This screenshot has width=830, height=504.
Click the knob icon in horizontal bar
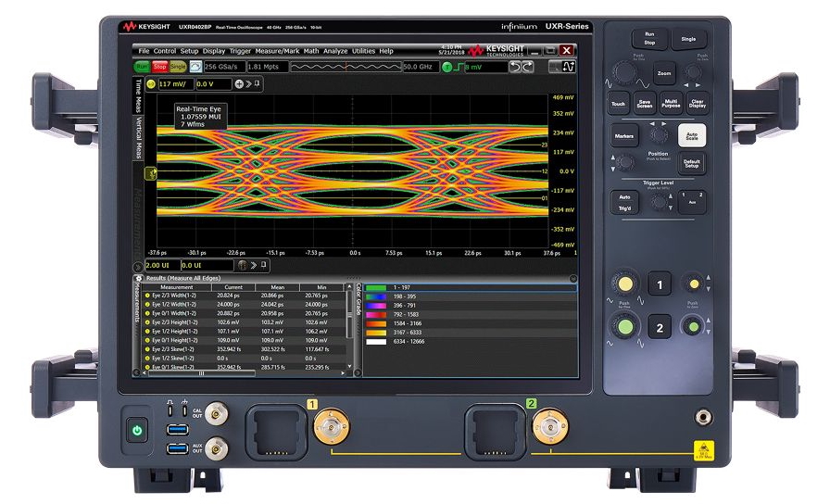point(243,265)
